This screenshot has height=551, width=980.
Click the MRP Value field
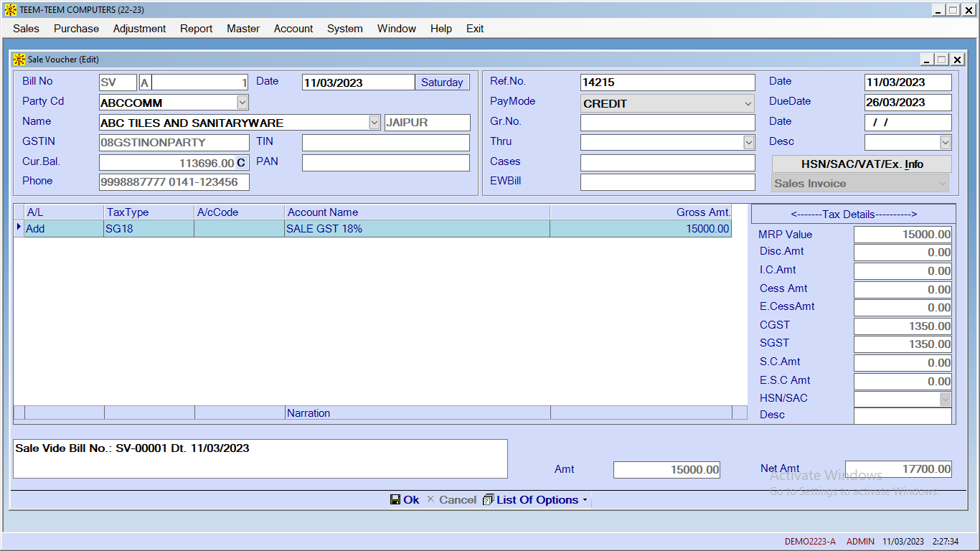coord(903,235)
